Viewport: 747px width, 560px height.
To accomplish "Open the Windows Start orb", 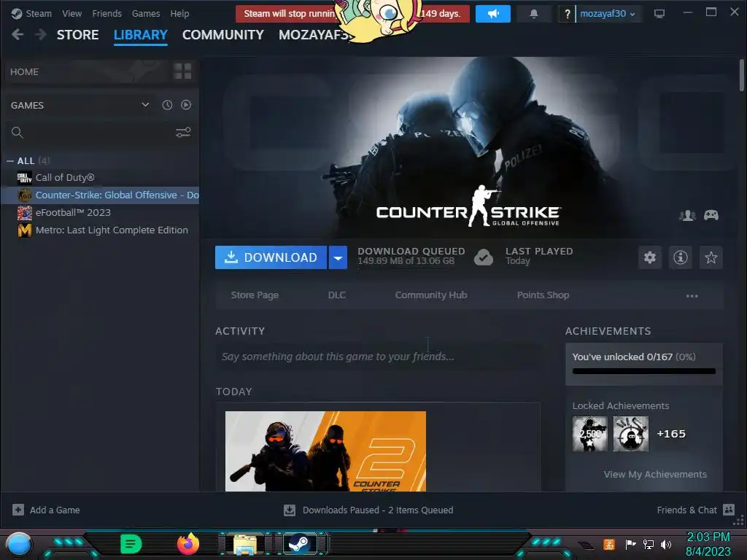I will tap(18, 545).
